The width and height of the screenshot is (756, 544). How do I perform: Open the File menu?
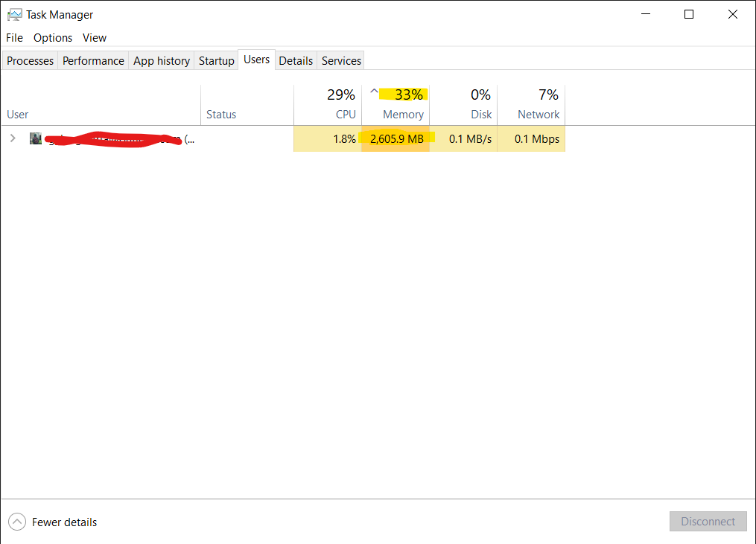(x=14, y=37)
